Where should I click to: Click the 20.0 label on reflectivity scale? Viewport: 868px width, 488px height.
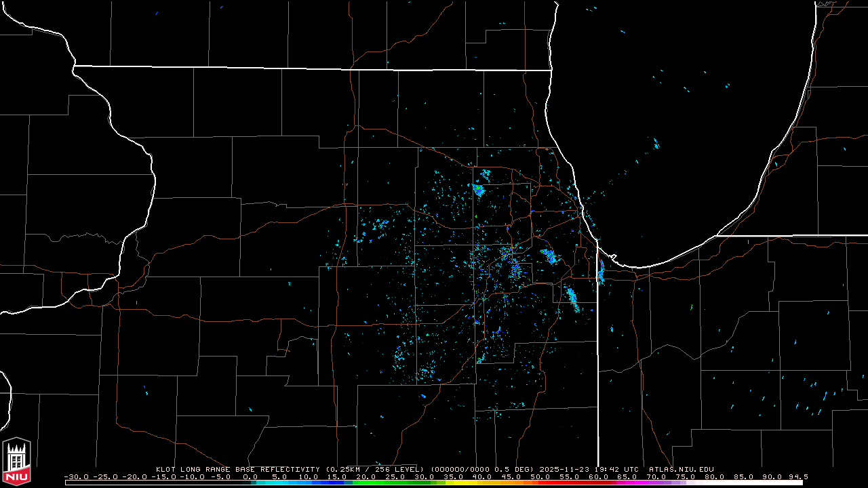[x=366, y=476]
